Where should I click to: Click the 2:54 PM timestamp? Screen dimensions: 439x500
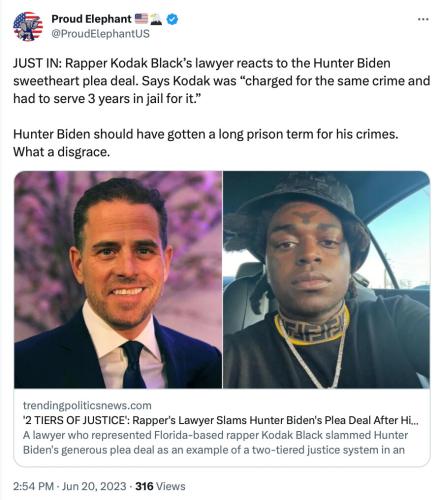(x=33, y=486)
